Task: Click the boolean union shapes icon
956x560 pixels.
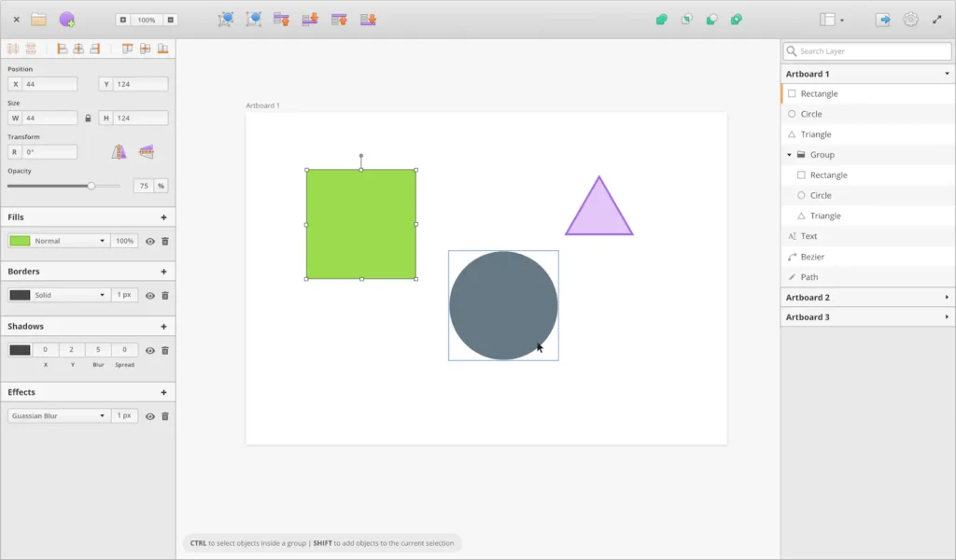Action: [x=662, y=19]
